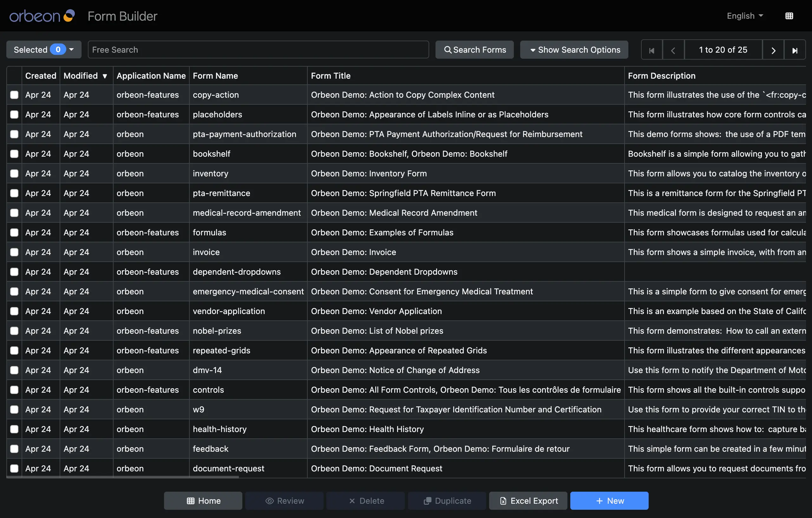
Task: Check the placeholders row checkbox
Action: click(14, 114)
